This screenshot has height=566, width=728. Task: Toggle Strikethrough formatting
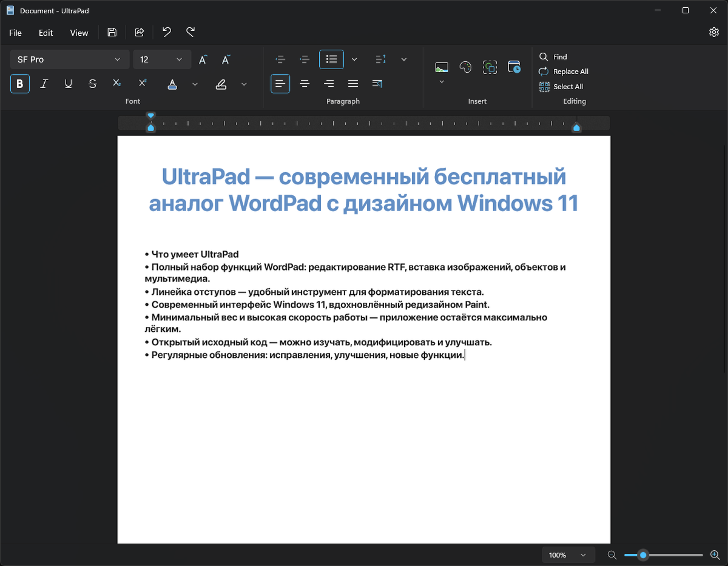[x=93, y=84]
